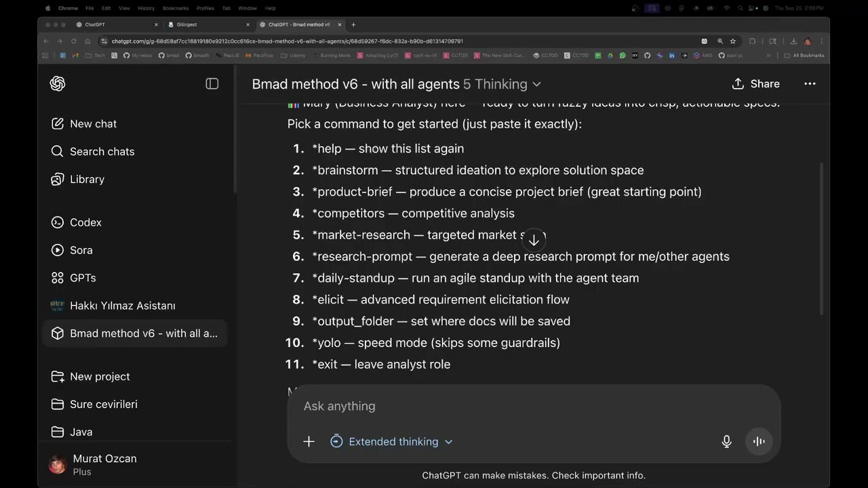Select Bmad method v6 GPT in sidebar
Screen dimensions: 868x488
point(136,333)
